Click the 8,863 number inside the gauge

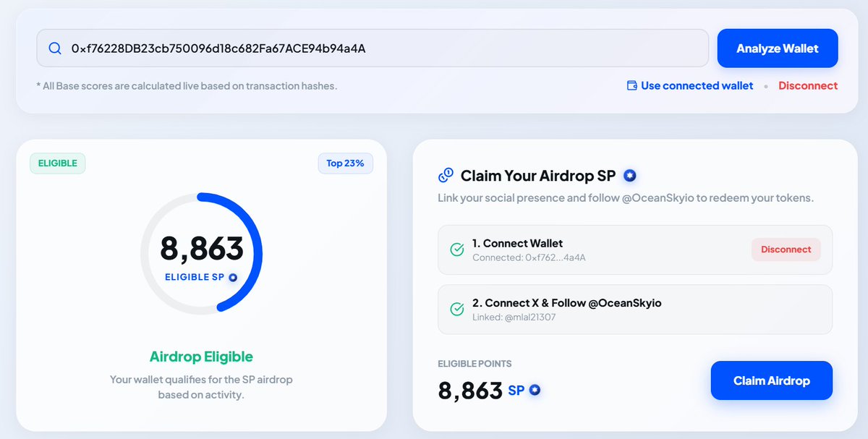coord(202,248)
